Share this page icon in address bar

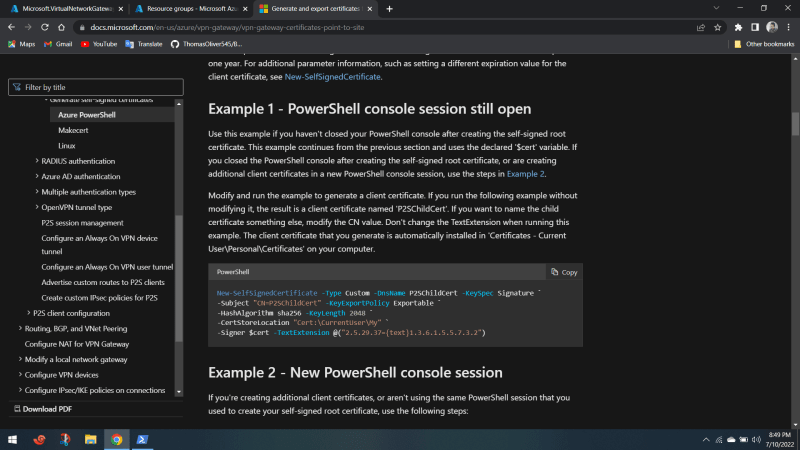[x=701, y=28]
